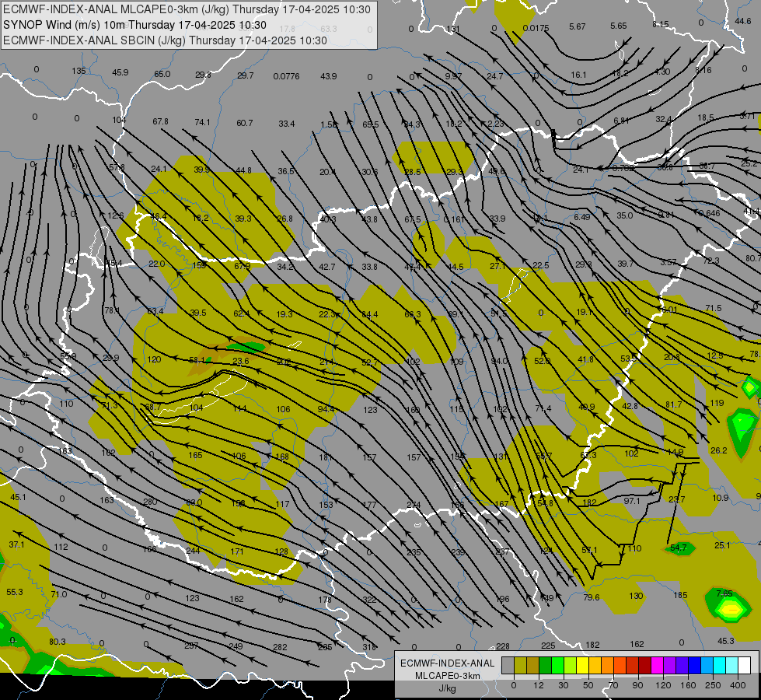
Task: Click the map value 0.0175
Action: click(x=536, y=28)
